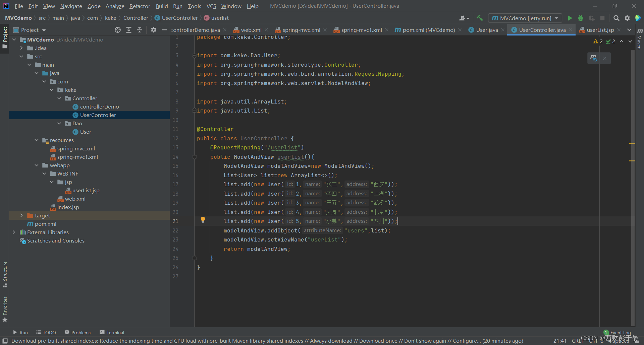Expand the target folder node
The image size is (644, 345).
click(21, 215)
